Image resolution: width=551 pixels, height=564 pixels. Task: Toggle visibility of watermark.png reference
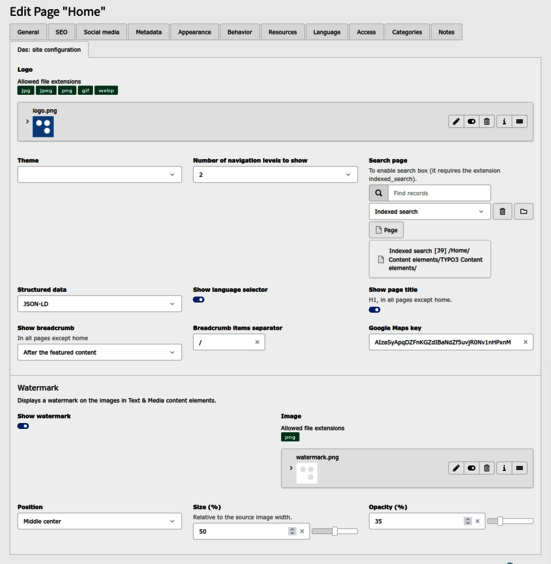click(x=471, y=468)
